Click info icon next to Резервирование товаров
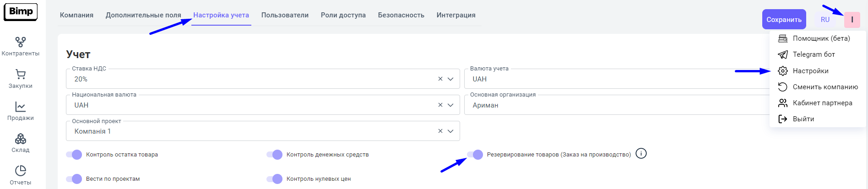The height and width of the screenshot is (189, 868). (641, 154)
